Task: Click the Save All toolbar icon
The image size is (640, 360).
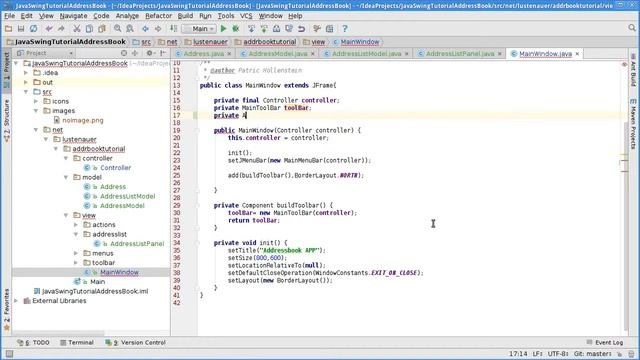Action: (x=21, y=29)
